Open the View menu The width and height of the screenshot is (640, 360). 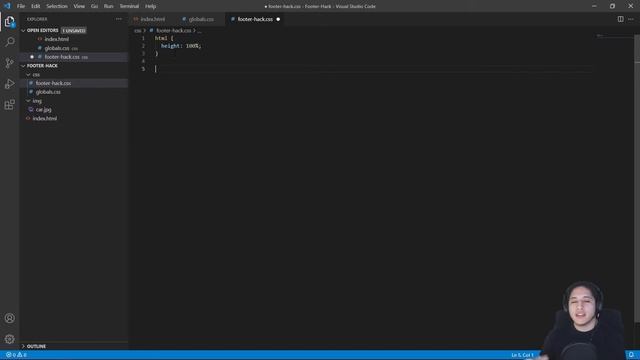tap(79, 6)
